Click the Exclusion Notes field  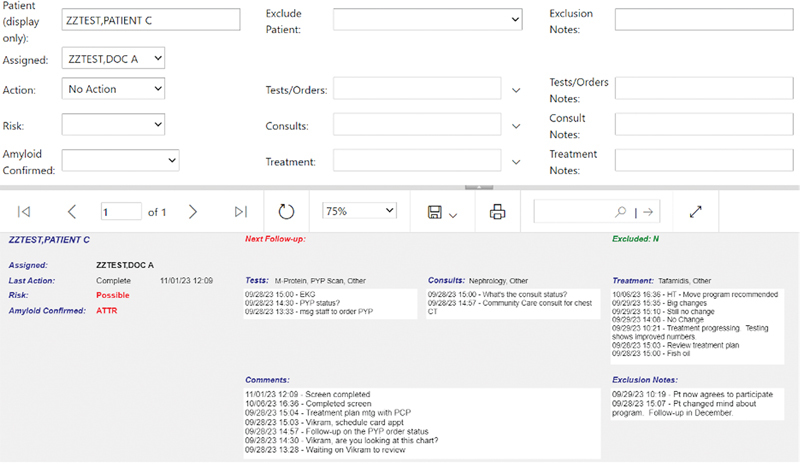coord(704,19)
